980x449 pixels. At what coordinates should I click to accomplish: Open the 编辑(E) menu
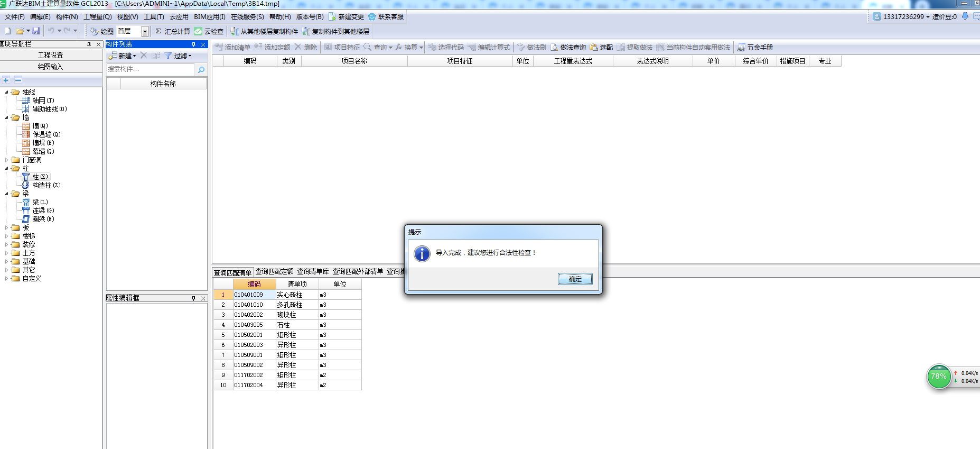point(40,17)
